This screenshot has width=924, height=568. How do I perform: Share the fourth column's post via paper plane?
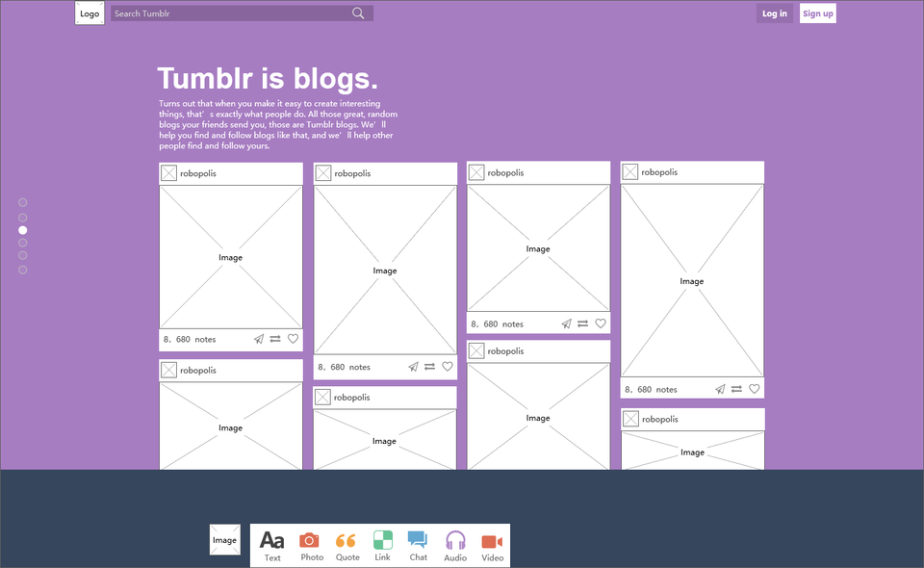tap(720, 389)
